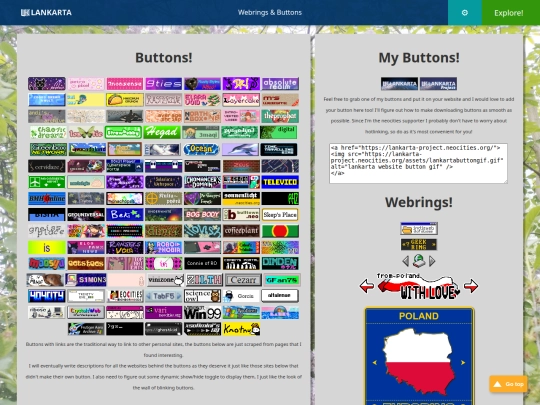This screenshot has width=540, height=405.
Task: Open the 'S1M0N3' site button
Action: [x=86, y=280]
